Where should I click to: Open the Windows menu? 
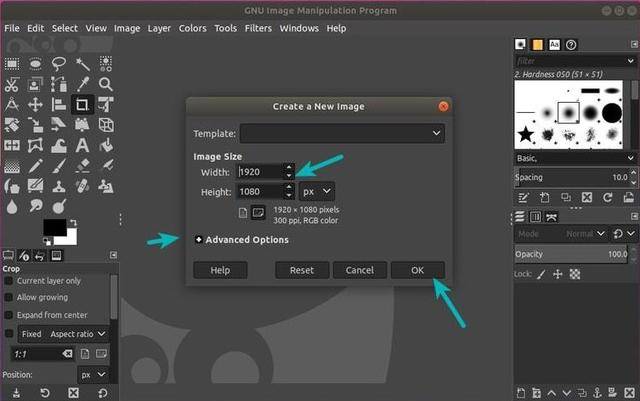click(x=299, y=28)
